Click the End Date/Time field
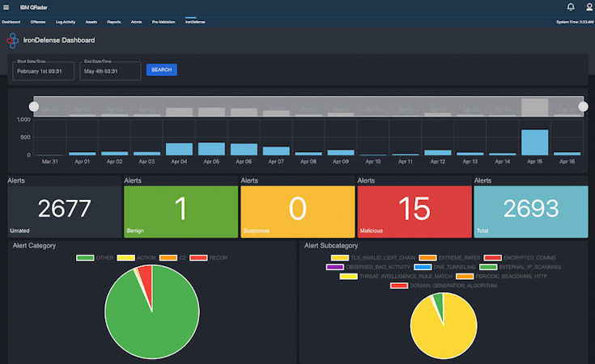This screenshot has width=595, height=364. point(110,71)
